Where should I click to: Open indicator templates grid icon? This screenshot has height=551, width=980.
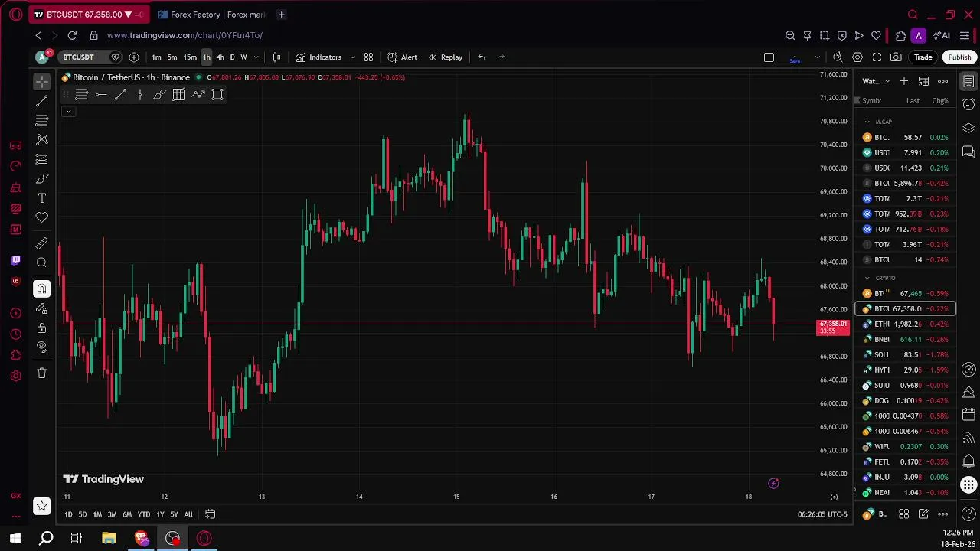368,57
